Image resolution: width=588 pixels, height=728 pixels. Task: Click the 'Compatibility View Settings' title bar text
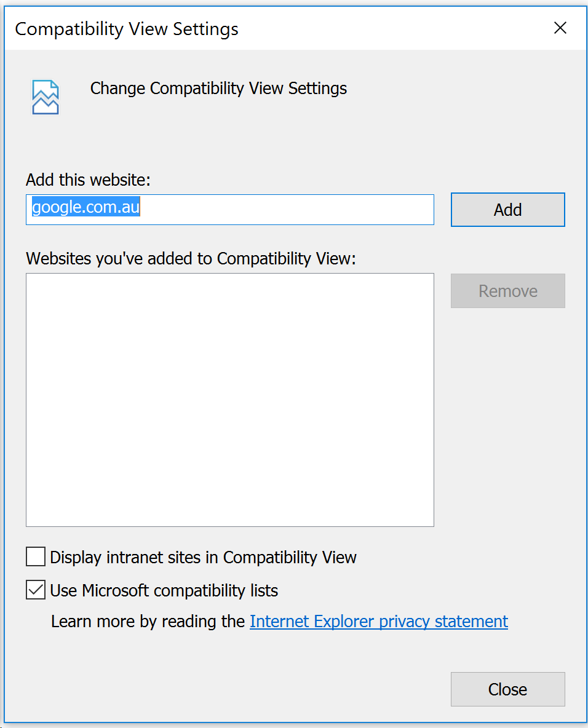pyautogui.click(x=127, y=29)
